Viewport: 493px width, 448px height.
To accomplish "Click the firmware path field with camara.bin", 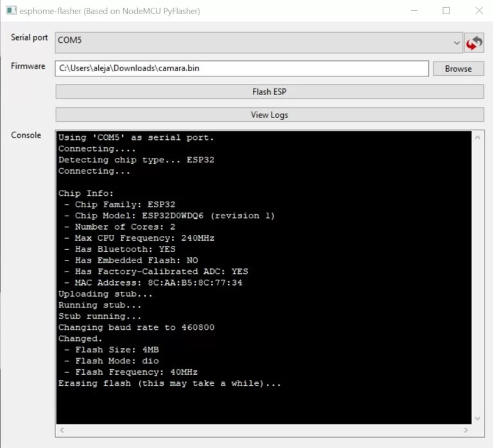I will coord(241,68).
